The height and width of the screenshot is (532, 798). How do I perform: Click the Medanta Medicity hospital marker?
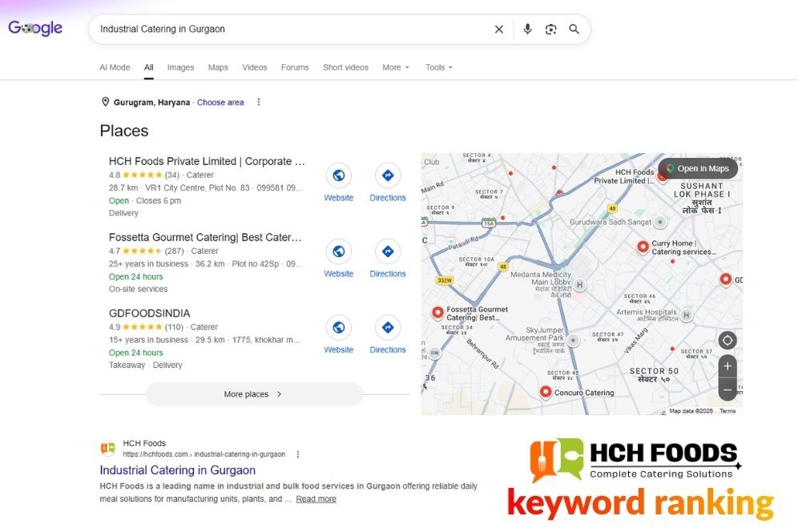(579, 284)
